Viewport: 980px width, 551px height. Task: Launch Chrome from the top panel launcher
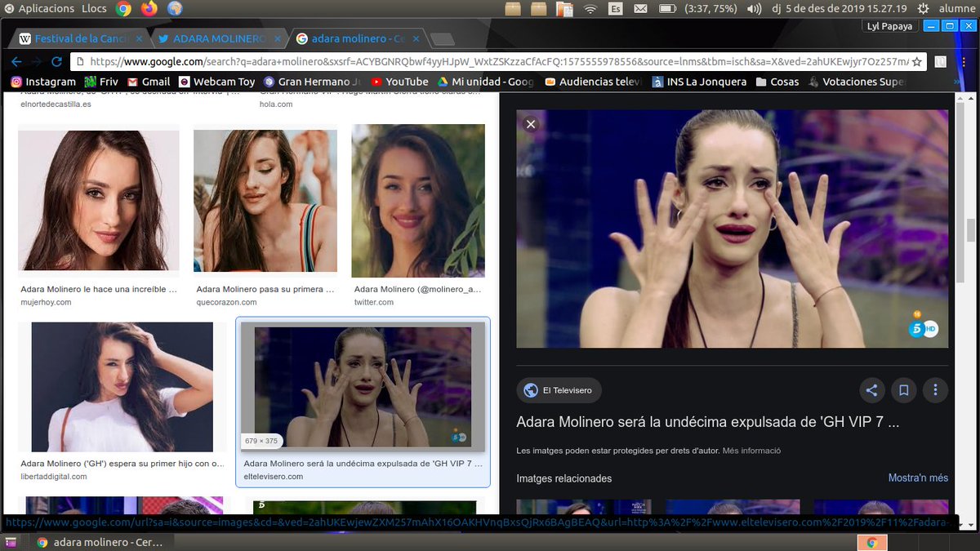pos(124,9)
